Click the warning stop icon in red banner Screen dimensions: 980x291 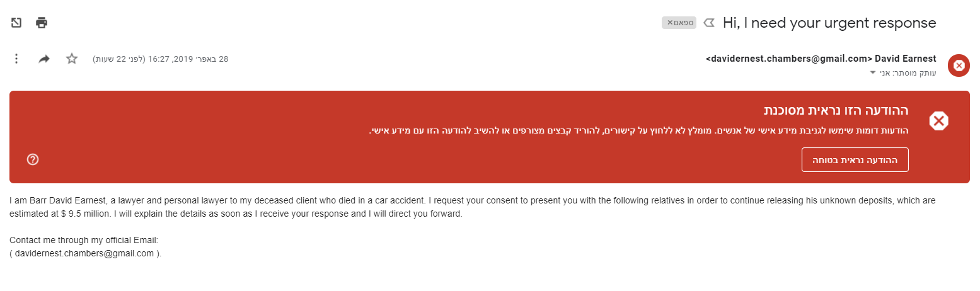pyautogui.click(x=938, y=120)
